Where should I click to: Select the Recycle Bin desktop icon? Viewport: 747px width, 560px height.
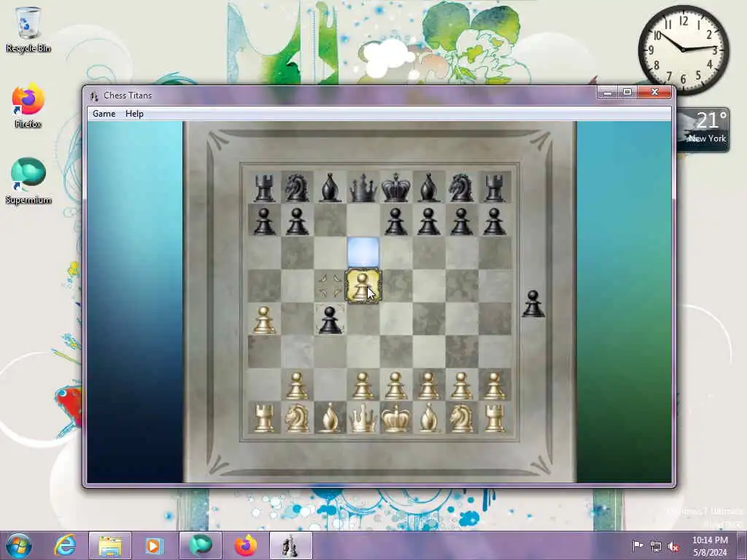pos(28,29)
